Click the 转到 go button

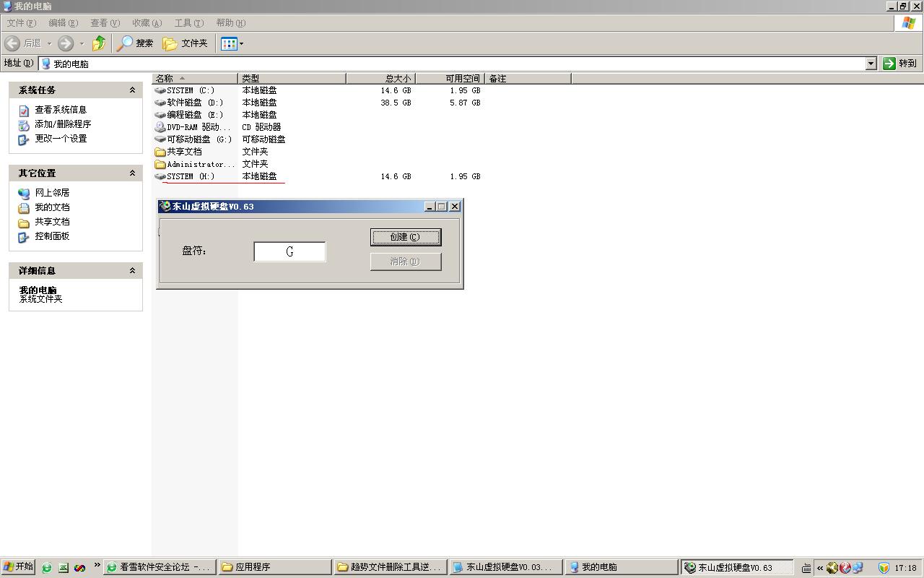click(899, 64)
